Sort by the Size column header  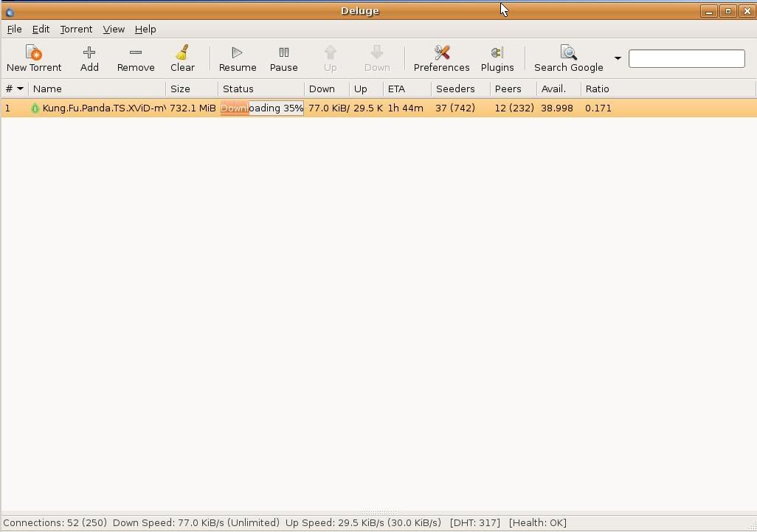point(192,89)
